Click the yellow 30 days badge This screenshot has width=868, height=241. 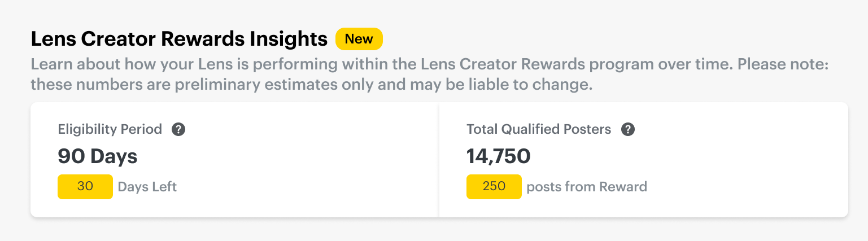pyautogui.click(x=85, y=187)
